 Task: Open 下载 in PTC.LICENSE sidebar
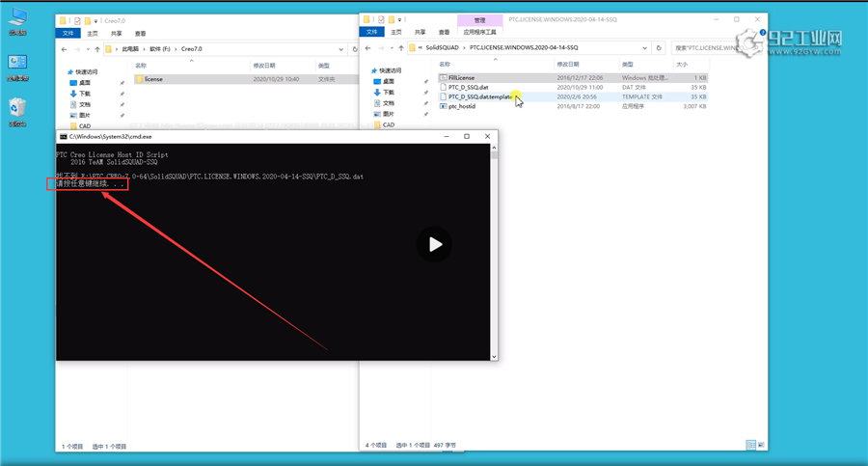click(x=384, y=93)
